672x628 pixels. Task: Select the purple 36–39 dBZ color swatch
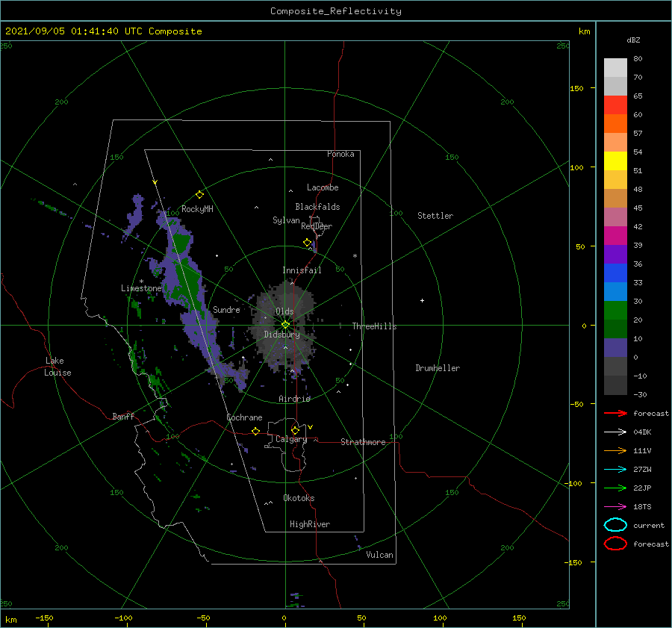click(x=615, y=254)
